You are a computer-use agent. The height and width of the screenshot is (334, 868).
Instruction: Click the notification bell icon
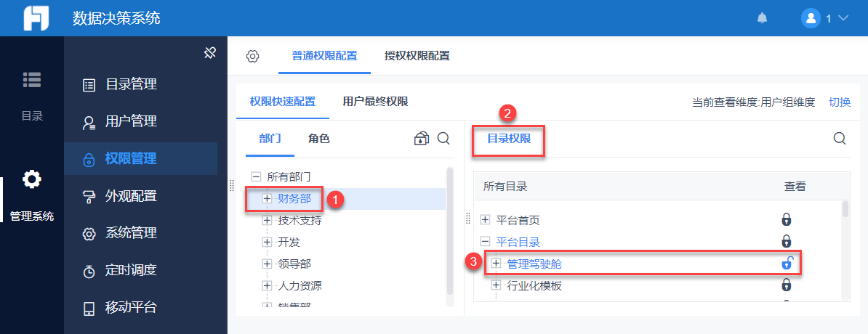[762, 18]
